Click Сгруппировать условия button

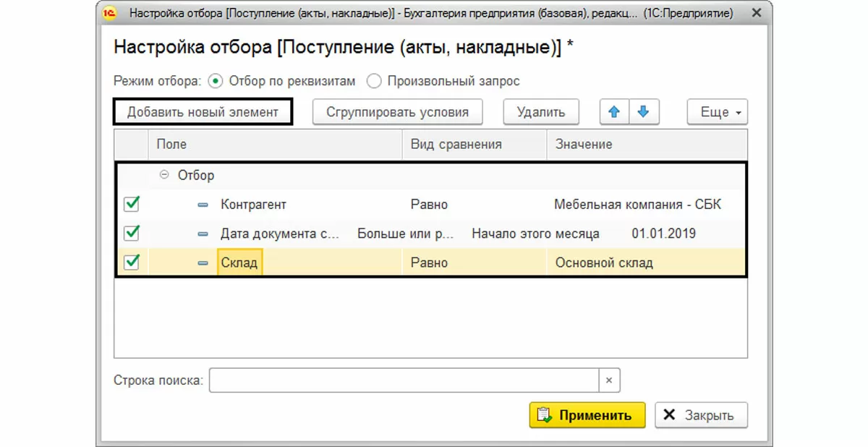[397, 112]
